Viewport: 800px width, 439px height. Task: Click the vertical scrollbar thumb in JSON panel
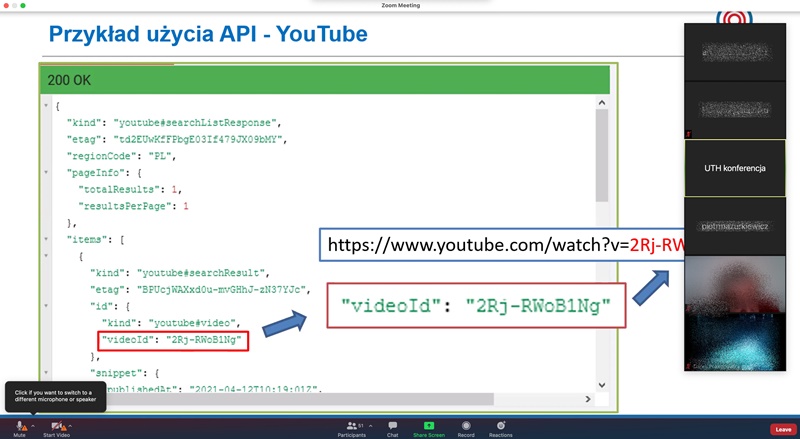coord(602,156)
